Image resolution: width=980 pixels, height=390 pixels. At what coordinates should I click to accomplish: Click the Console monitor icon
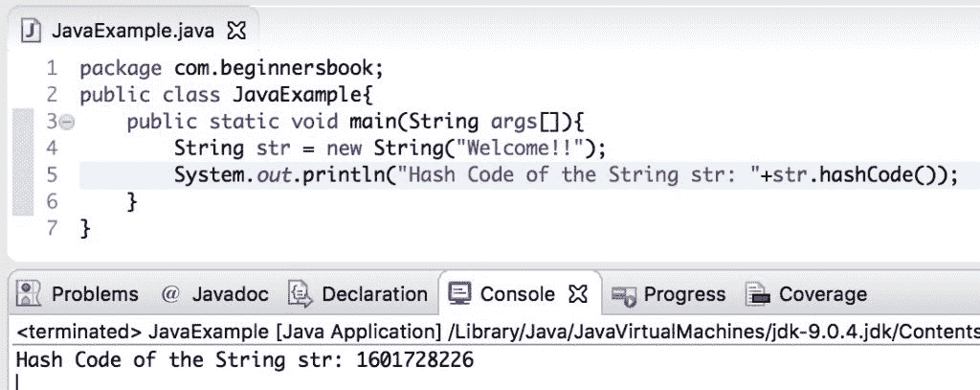tap(460, 293)
